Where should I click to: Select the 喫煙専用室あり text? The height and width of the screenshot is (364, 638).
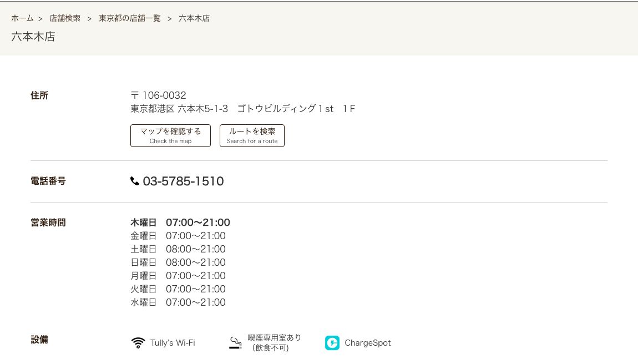point(274,338)
